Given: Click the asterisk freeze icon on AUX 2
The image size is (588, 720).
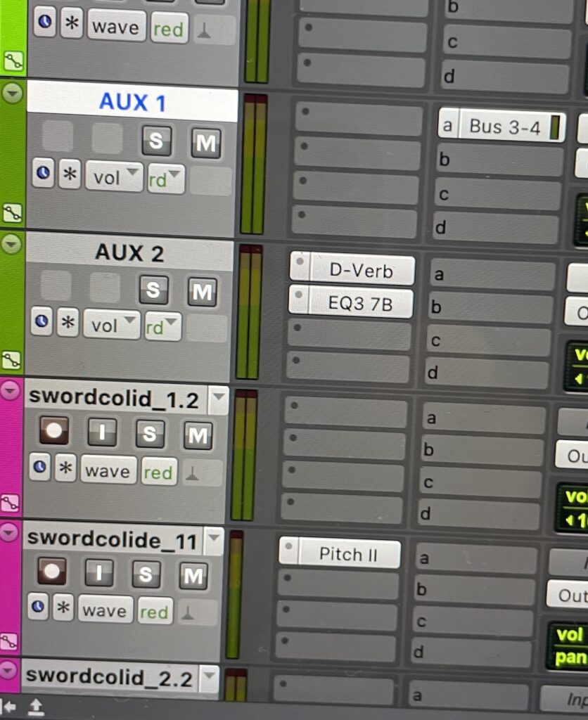Looking at the screenshot, I should [x=68, y=322].
